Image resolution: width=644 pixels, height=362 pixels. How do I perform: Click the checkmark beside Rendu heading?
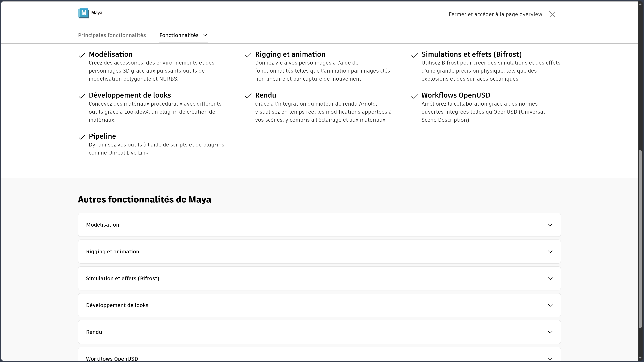pos(248,96)
